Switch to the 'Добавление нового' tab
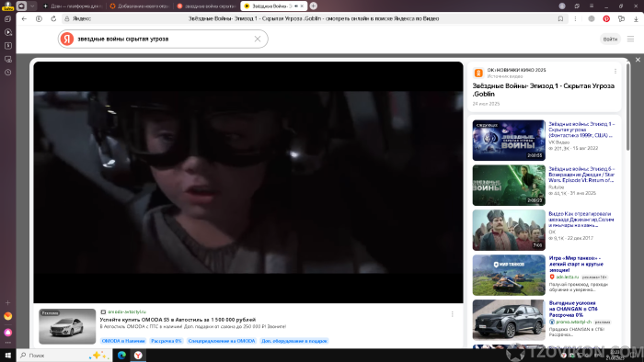644x362 pixels. click(140, 6)
